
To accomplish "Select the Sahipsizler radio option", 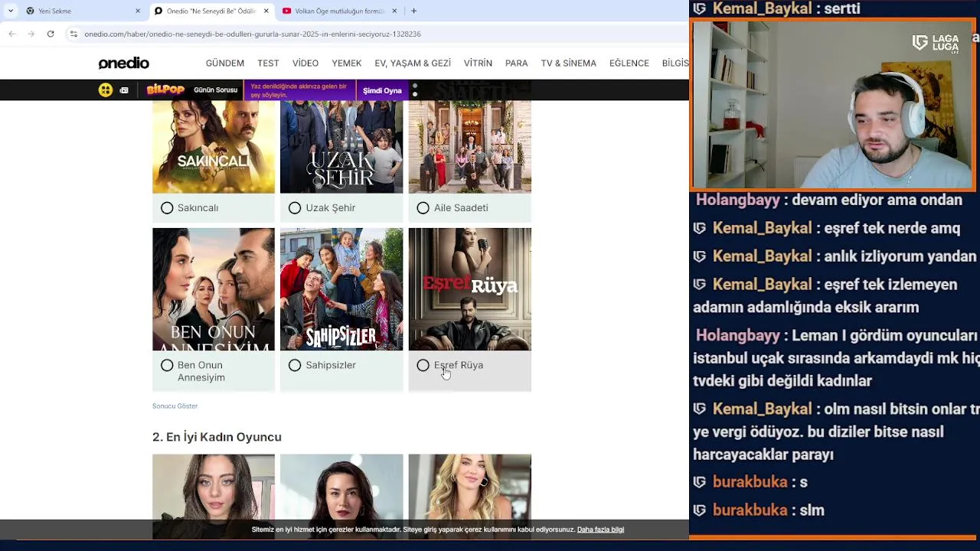I will coord(295,366).
